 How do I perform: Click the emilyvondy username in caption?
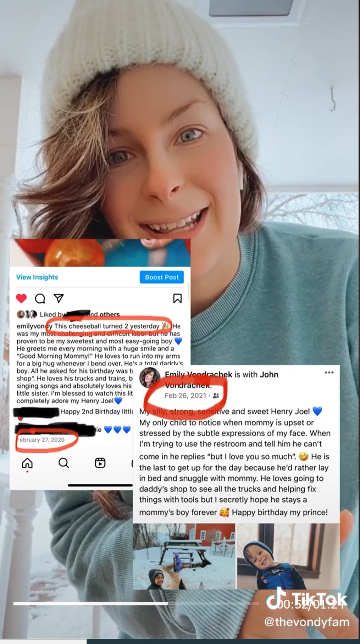tap(34, 326)
